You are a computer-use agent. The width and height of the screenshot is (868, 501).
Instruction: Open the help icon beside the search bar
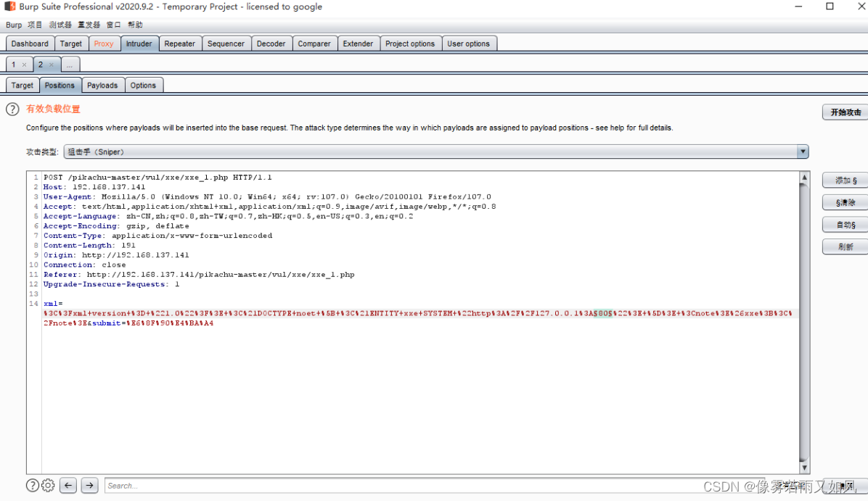click(33, 486)
